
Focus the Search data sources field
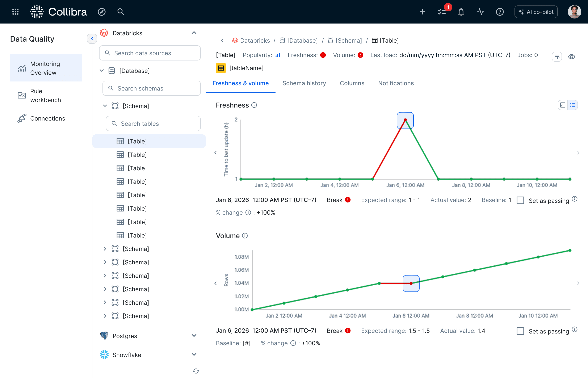(x=150, y=53)
